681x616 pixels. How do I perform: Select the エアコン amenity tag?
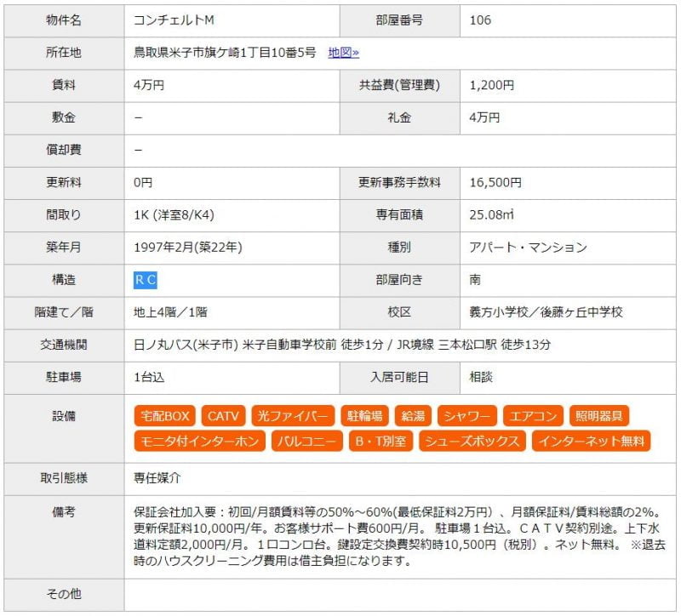pyautogui.click(x=533, y=416)
